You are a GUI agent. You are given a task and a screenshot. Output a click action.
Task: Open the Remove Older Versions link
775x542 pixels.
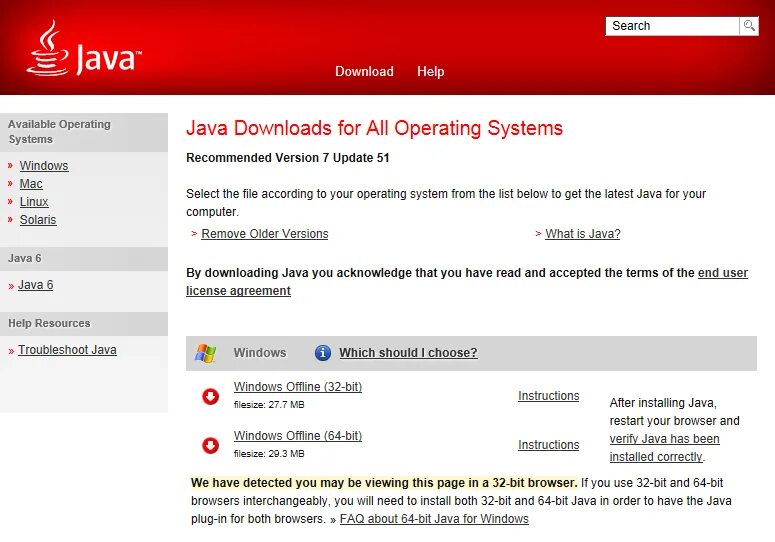tap(265, 234)
